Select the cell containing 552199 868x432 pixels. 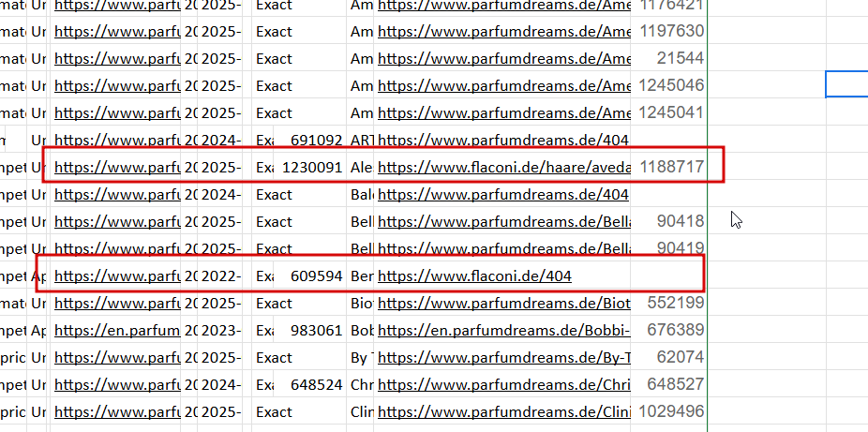tap(669, 303)
